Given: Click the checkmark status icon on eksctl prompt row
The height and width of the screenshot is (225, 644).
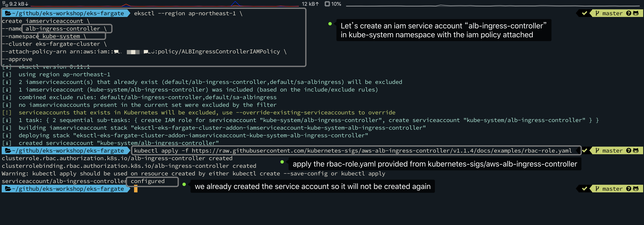Looking at the screenshot, I should 585,14.
